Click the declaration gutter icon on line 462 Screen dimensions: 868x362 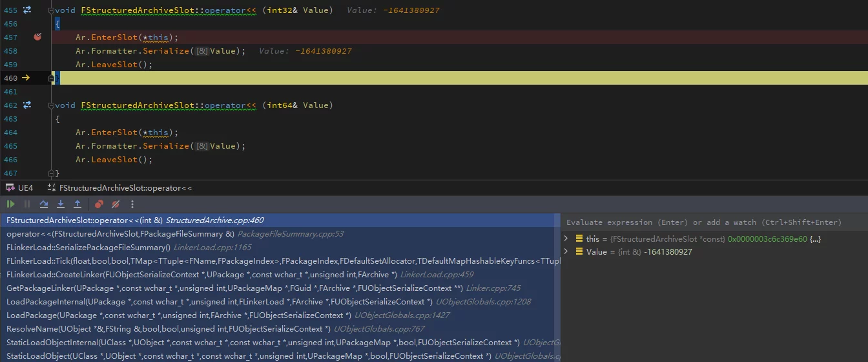(x=27, y=105)
